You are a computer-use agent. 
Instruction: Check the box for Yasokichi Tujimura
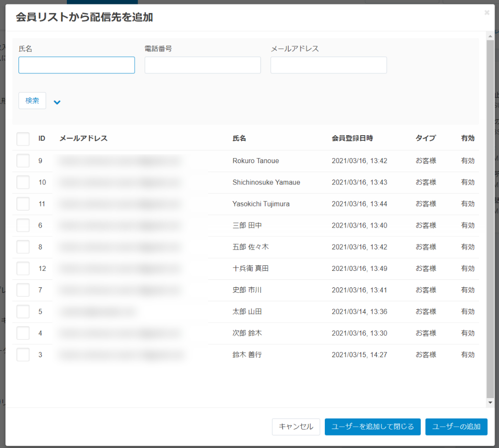[23, 204]
